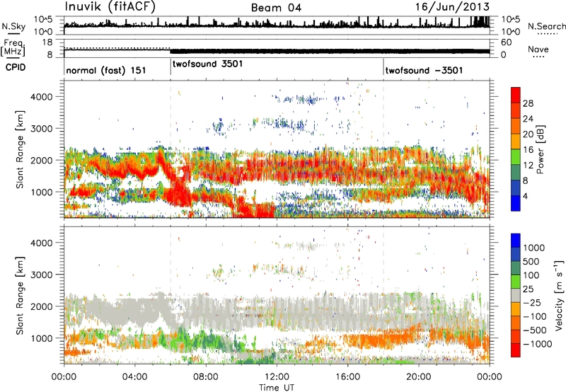Click the date '16/Jun/2013'

coord(452,7)
